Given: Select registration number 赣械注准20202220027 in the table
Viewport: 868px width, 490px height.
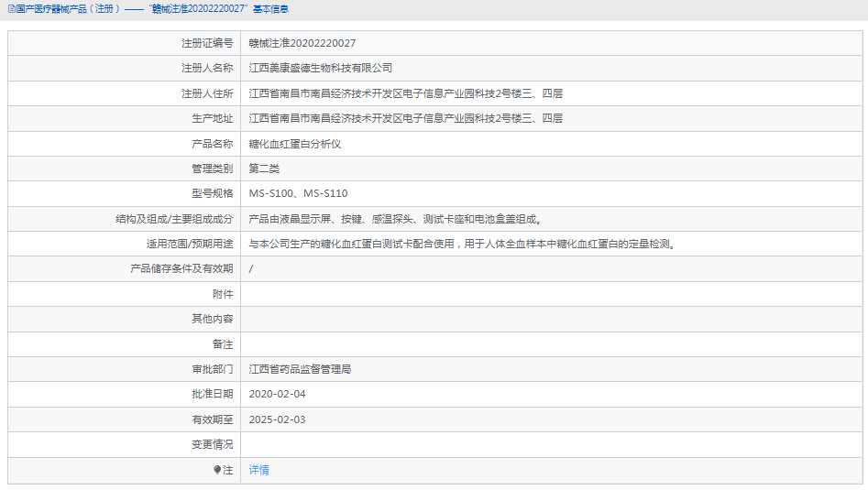Looking at the screenshot, I should [302, 43].
